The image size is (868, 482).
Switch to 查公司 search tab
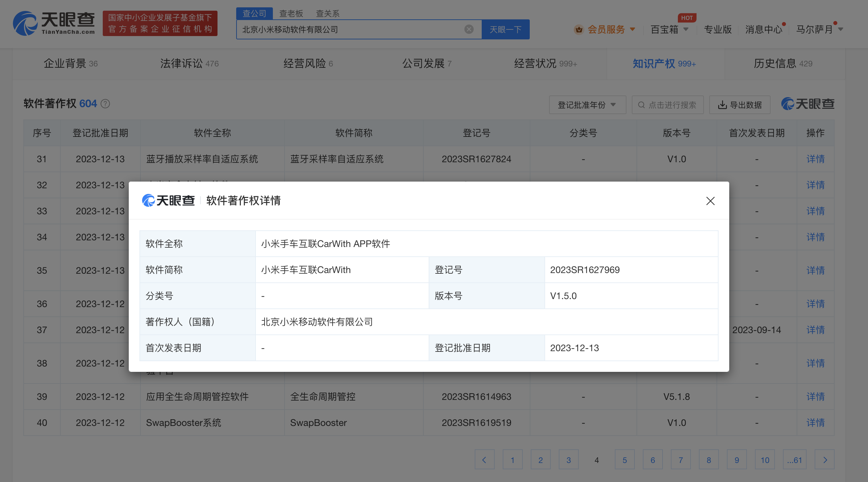[x=255, y=13]
